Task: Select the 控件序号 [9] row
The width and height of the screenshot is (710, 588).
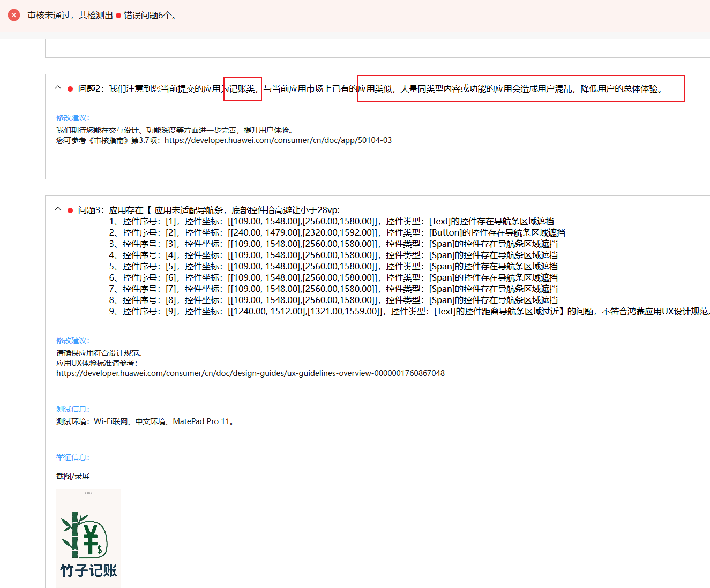Action: coord(409,312)
